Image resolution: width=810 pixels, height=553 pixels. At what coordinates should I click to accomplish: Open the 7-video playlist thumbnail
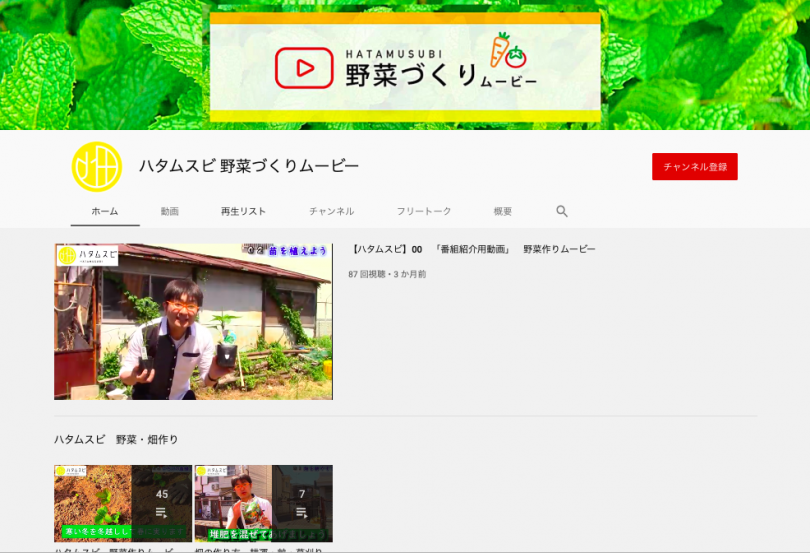tap(263, 503)
